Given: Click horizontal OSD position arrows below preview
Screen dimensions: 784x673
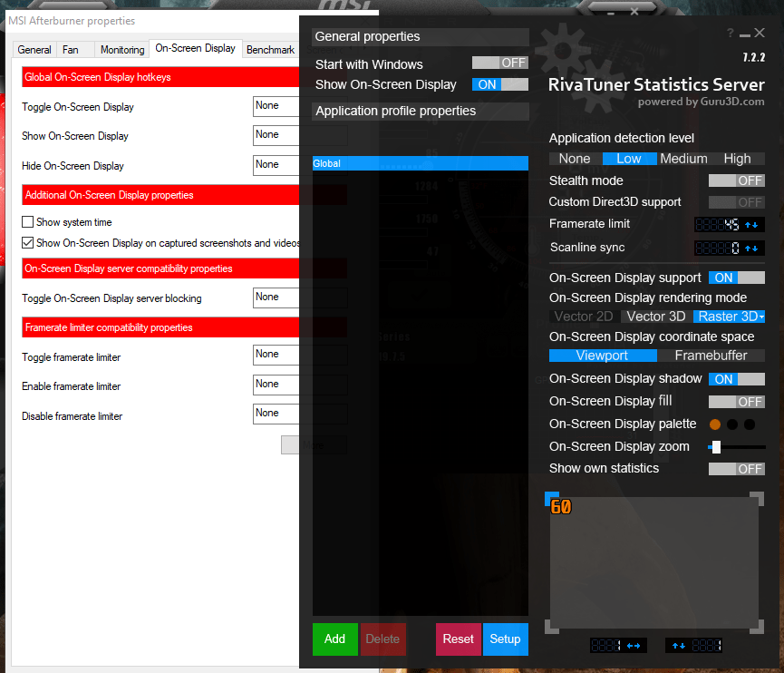Looking at the screenshot, I should pyautogui.click(x=634, y=646).
